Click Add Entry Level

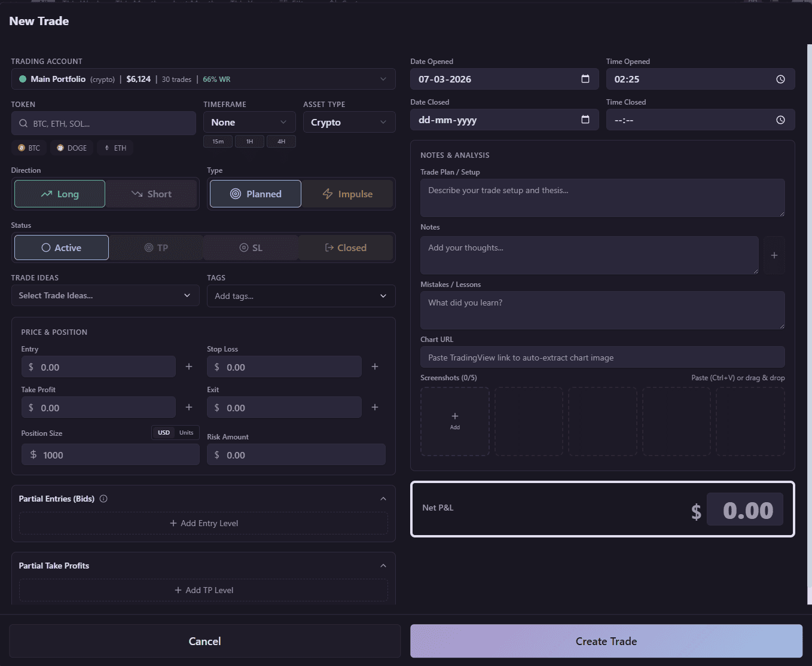point(203,523)
